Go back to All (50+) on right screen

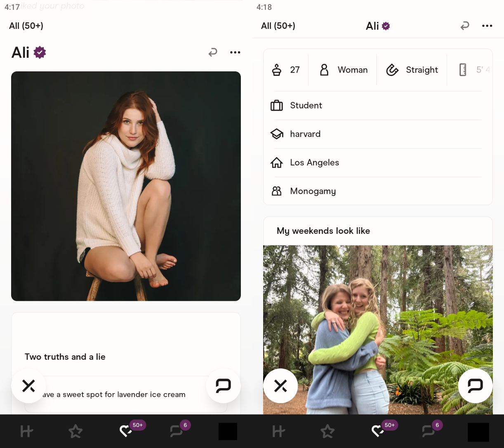pos(278,26)
